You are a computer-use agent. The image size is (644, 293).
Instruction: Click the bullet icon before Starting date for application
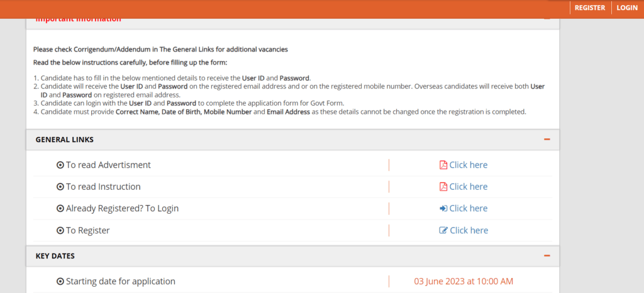pos(60,282)
